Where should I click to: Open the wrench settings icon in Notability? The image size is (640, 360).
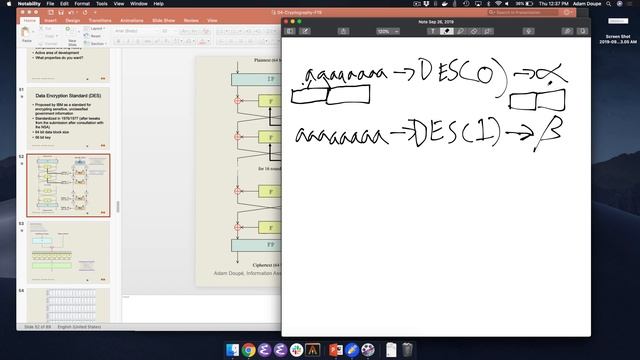click(567, 31)
